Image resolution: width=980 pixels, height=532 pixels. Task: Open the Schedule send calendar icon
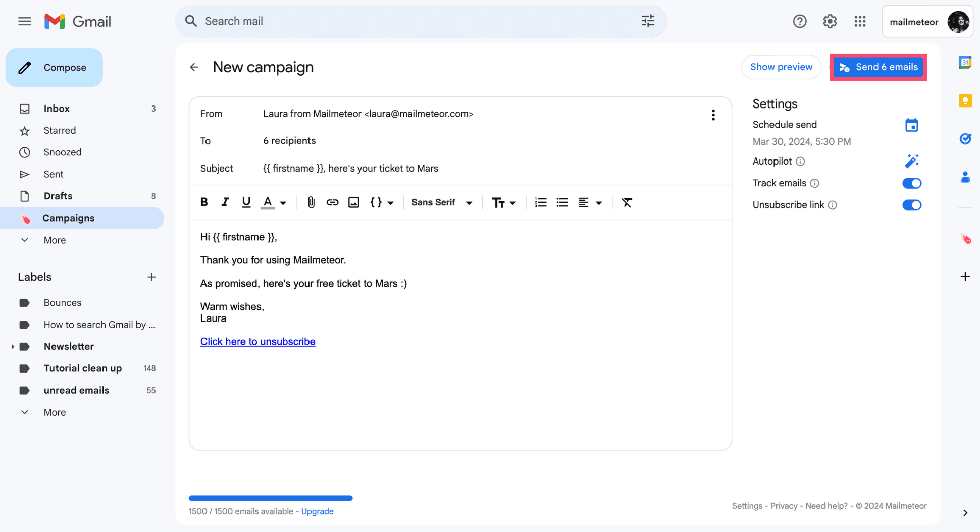click(x=911, y=125)
